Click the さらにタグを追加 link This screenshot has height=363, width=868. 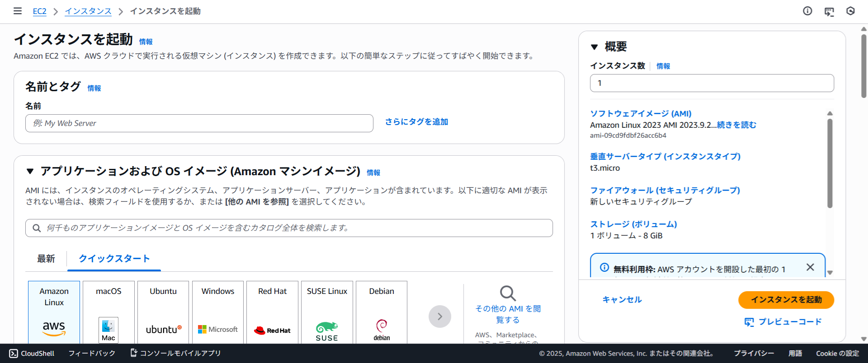416,122
